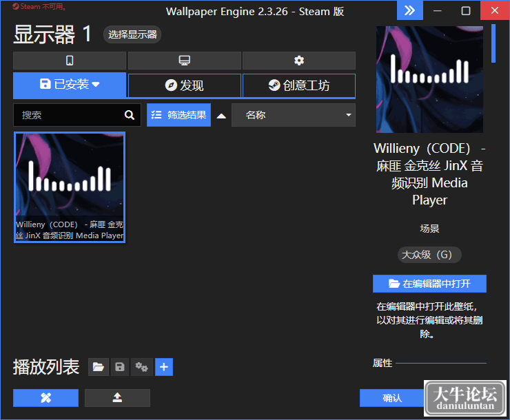
Task: Click the 属性 section heading
Action: pos(382,363)
